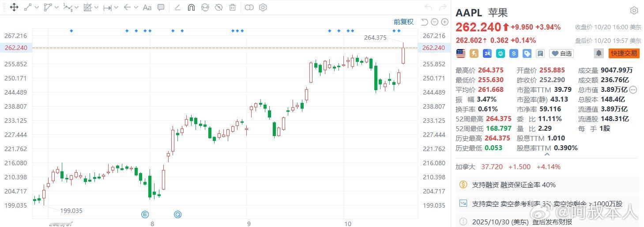Screen dimensions: 644x227
Task: Open the 前复权 adjustment selector
Action: (403, 22)
